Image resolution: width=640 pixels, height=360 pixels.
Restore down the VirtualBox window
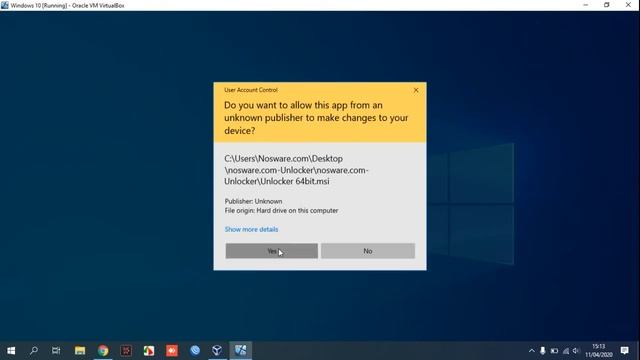tap(607, 5)
